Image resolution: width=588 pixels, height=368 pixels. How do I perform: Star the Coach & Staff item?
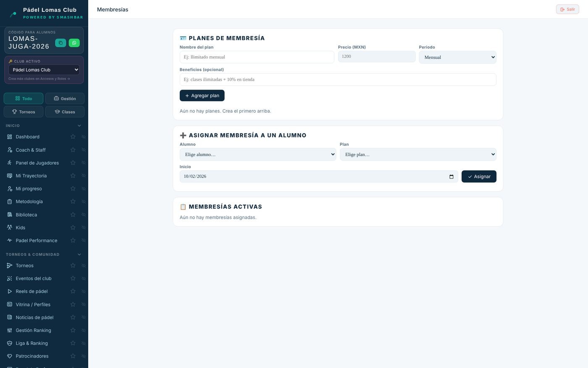(73, 150)
